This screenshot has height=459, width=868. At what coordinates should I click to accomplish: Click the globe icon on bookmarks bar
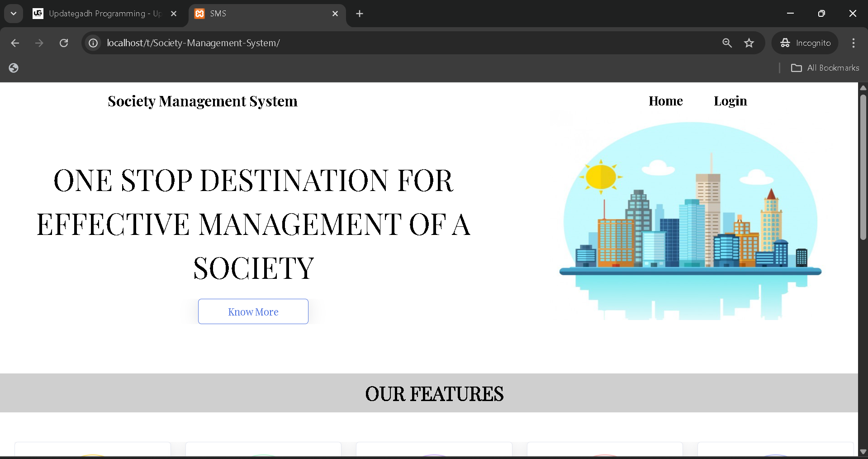click(x=14, y=68)
